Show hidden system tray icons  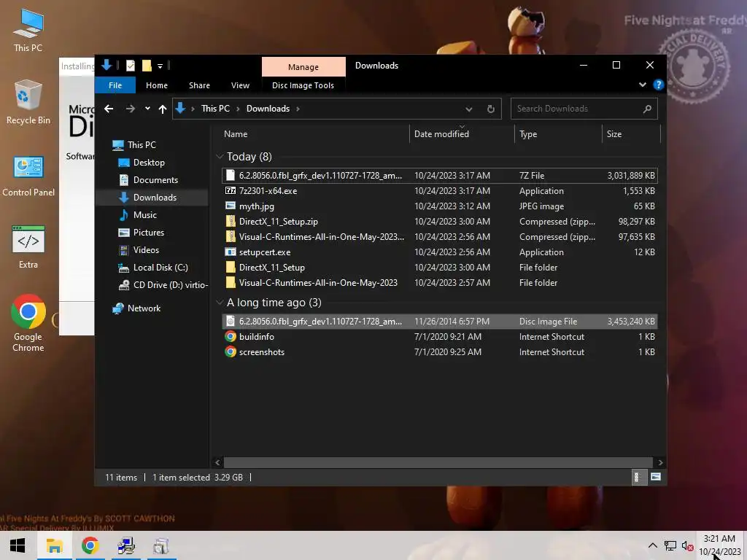pos(653,545)
